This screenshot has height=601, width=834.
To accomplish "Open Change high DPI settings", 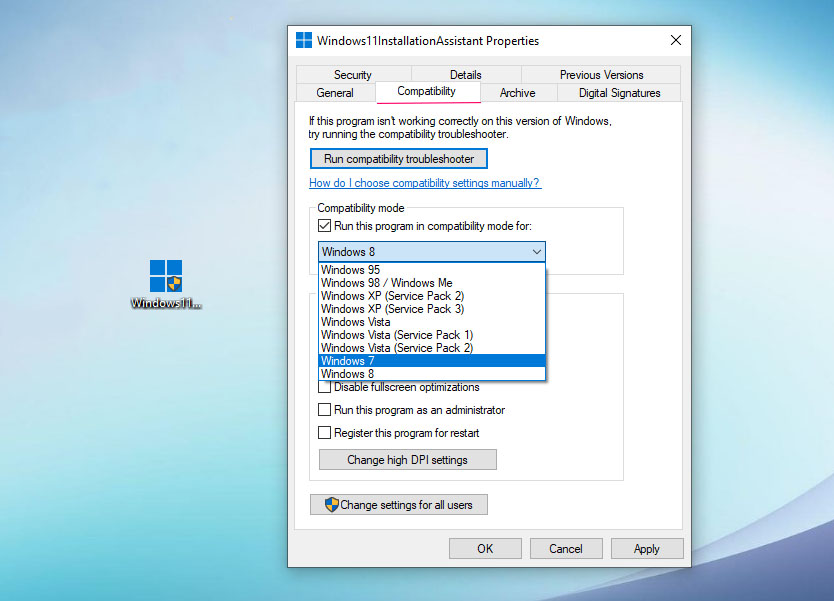I will [407, 460].
